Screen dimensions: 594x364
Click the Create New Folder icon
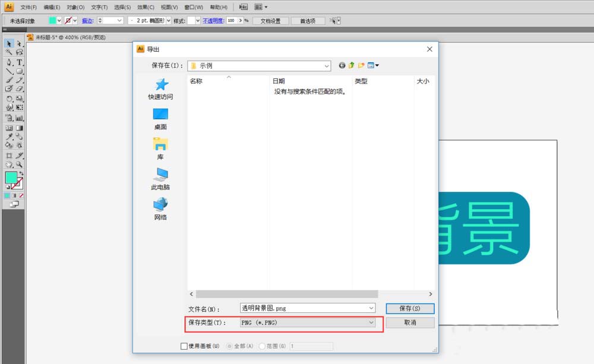361,65
